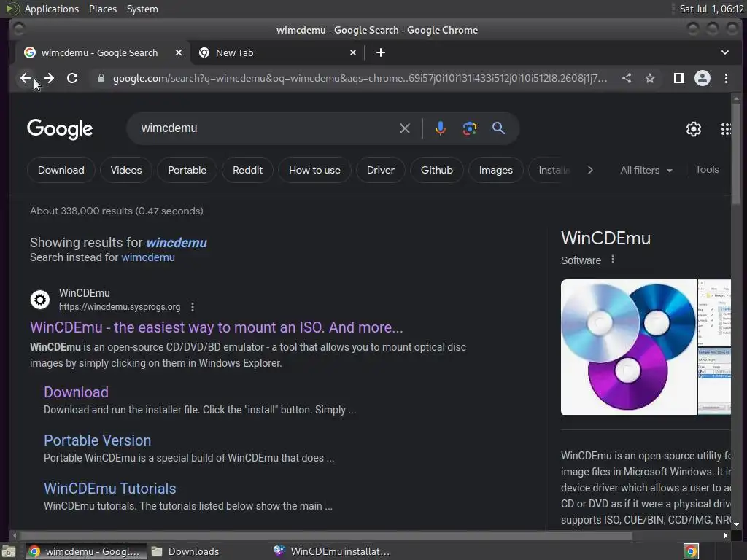Bookmark this page with the star icon
The image size is (747, 560).
[x=650, y=78]
